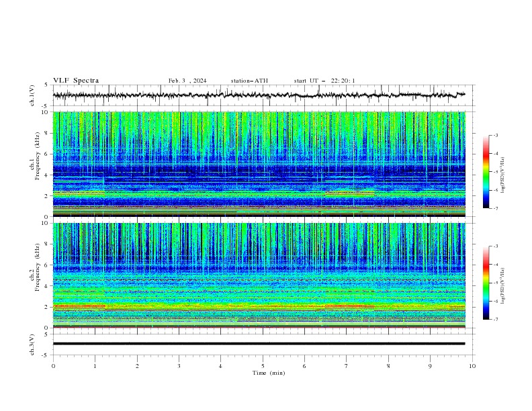The height and width of the screenshot is (411, 532).
Task: Select the date text "Feb. 3 , 2024"
Action: pos(187,81)
